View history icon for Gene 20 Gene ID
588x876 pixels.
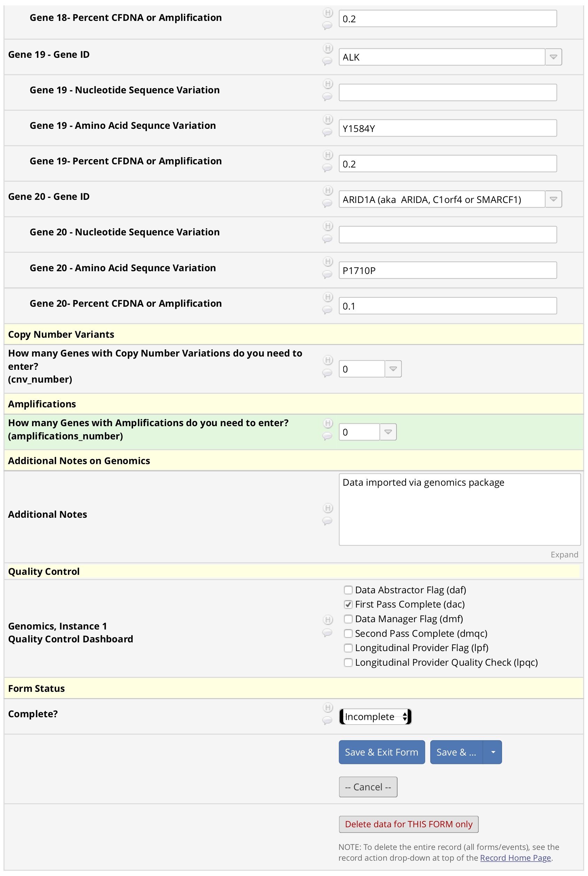[328, 190]
